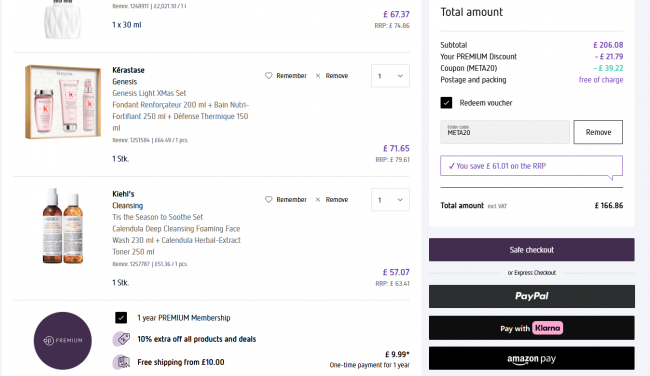The height and width of the screenshot is (376, 650).
Task: Click the 10% extra off discount tag icon
Action: 121,339
